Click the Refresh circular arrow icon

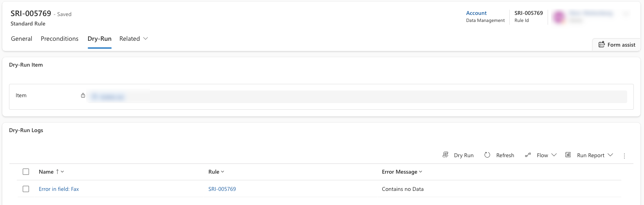487,155
